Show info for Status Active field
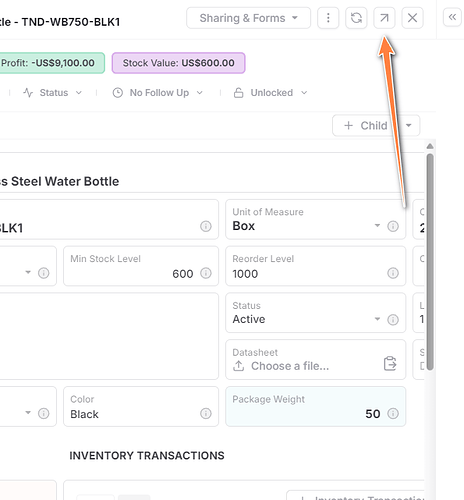The height and width of the screenshot is (500, 464). [x=393, y=320]
